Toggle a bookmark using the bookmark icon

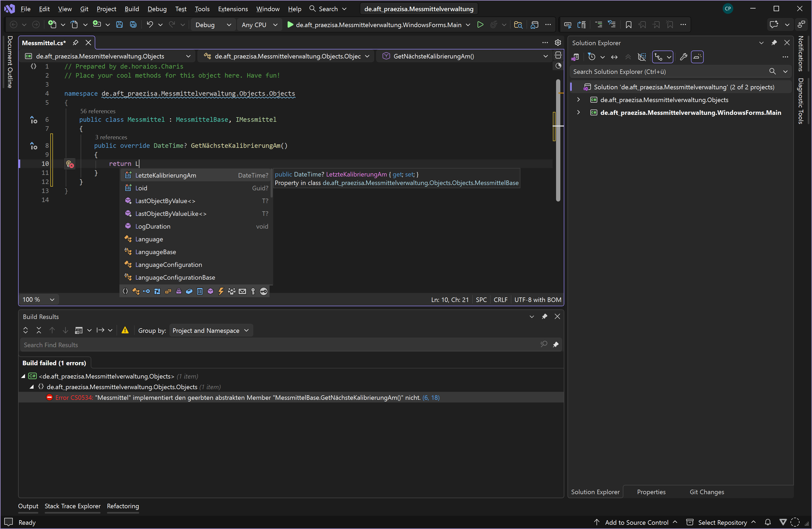(628, 24)
